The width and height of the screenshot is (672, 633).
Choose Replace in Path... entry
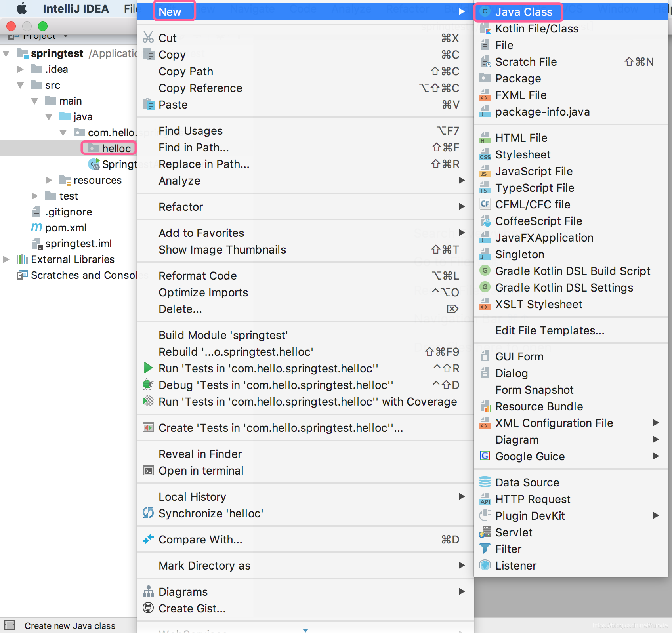point(305,164)
